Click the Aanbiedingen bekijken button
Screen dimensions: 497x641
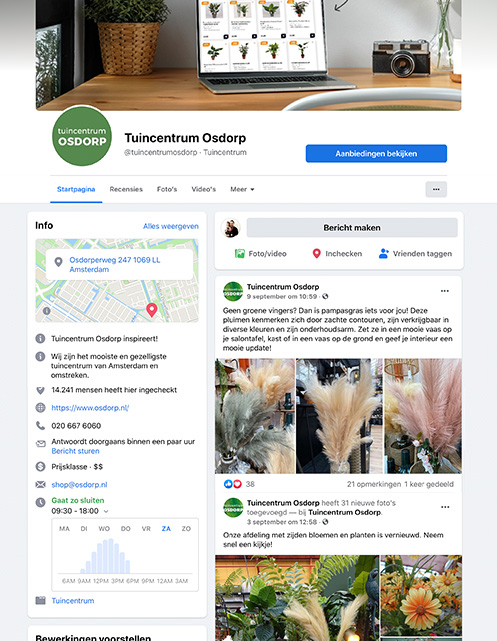pyautogui.click(x=376, y=154)
